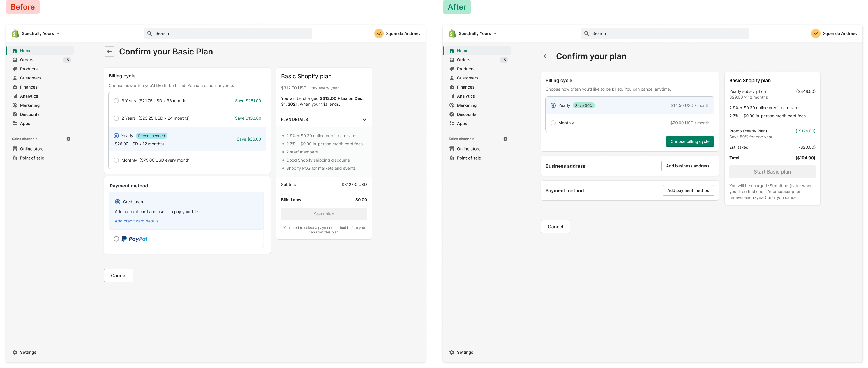Click back arrow beside Confirm your Basic Plan
The height and width of the screenshot is (368, 868).
click(x=109, y=52)
